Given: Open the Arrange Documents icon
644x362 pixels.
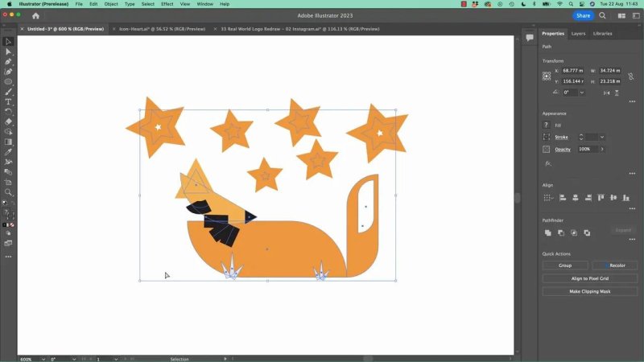Looking at the screenshot, I should click(621, 15).
